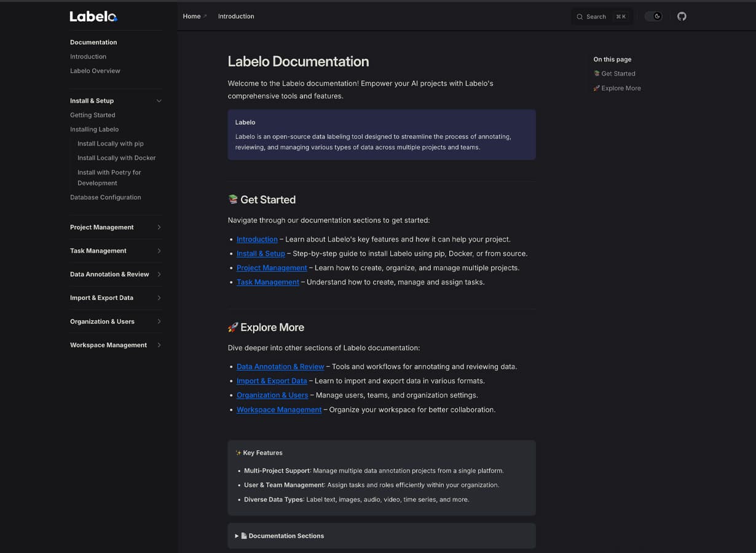
Task: Click the Multi-Project Support bullet text
Action: pos(374,471)
